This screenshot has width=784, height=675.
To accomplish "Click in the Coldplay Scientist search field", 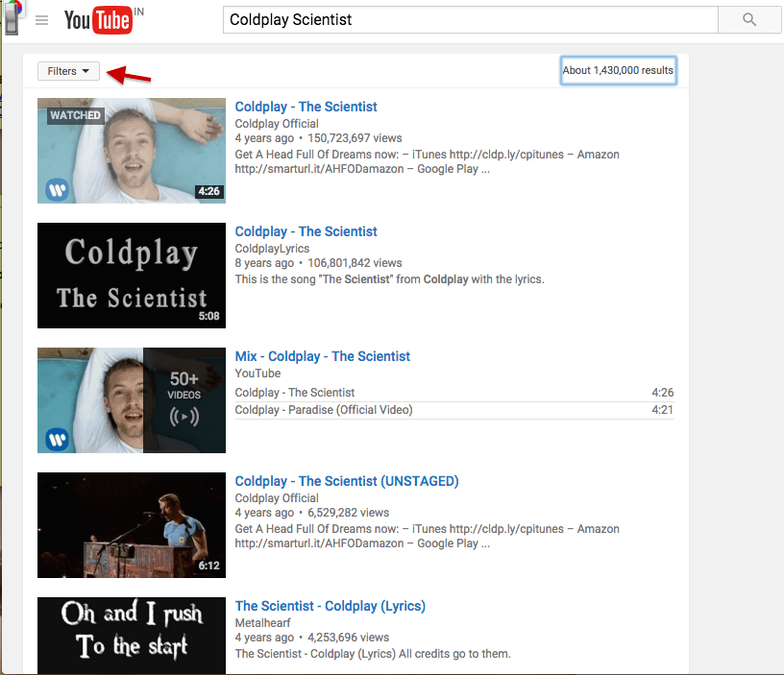I will [471, 19].
